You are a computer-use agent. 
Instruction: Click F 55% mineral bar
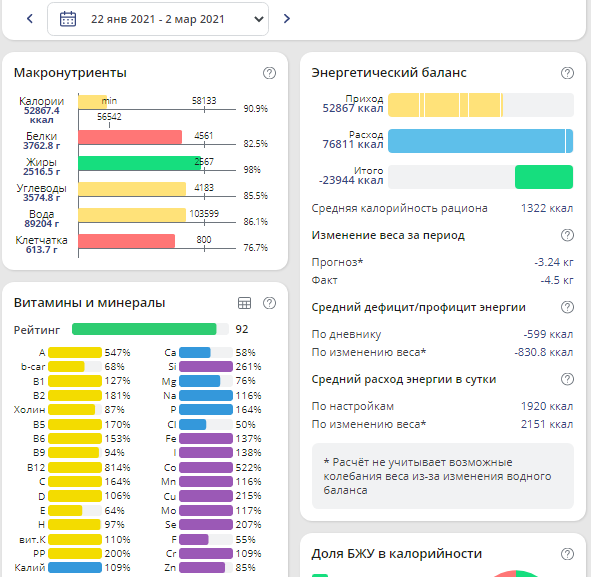(206, 539)
